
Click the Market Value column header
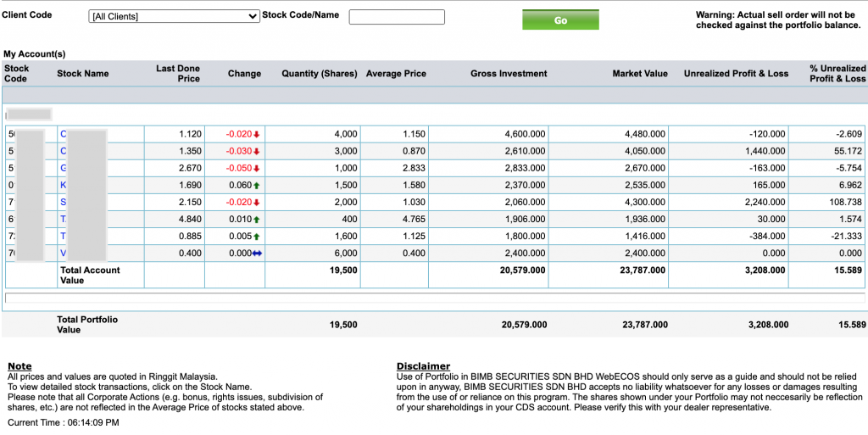pos(640,74)
